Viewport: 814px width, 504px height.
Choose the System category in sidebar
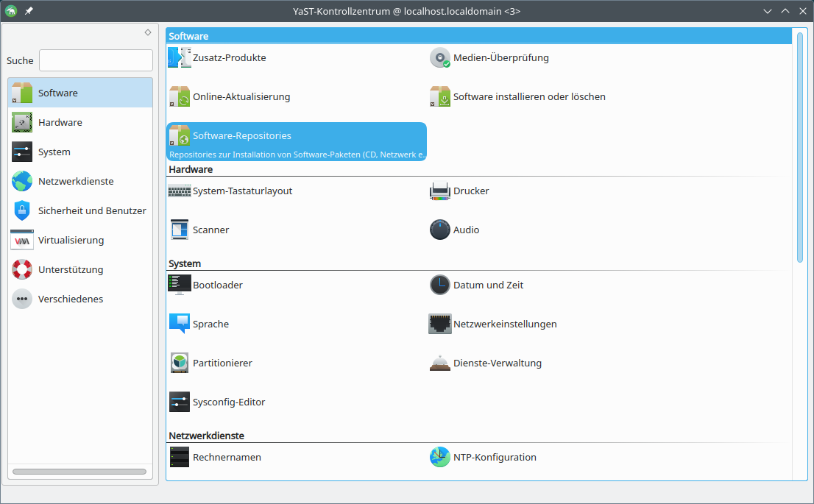point(80,152)
